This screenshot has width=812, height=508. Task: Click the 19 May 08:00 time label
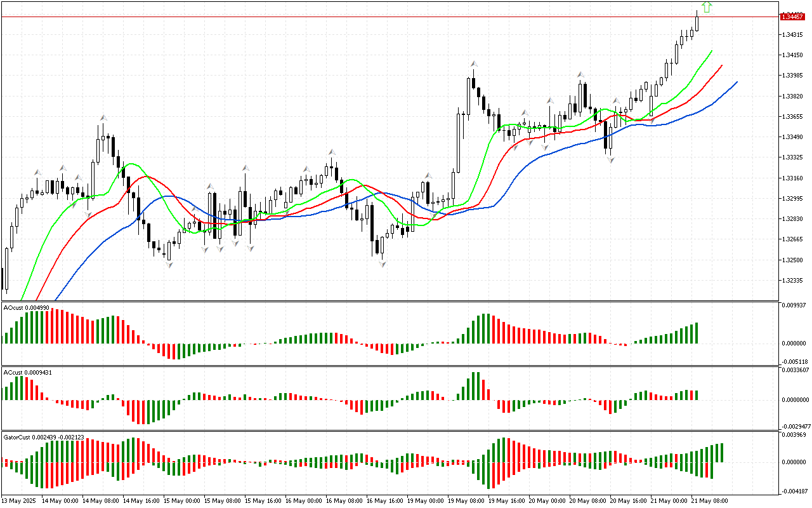point(466,501)
